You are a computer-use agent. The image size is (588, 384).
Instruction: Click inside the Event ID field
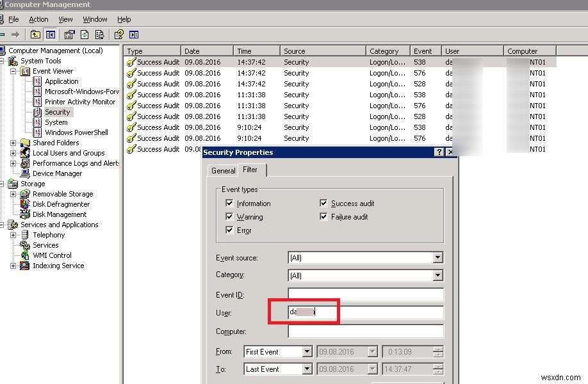click(365, 294)
